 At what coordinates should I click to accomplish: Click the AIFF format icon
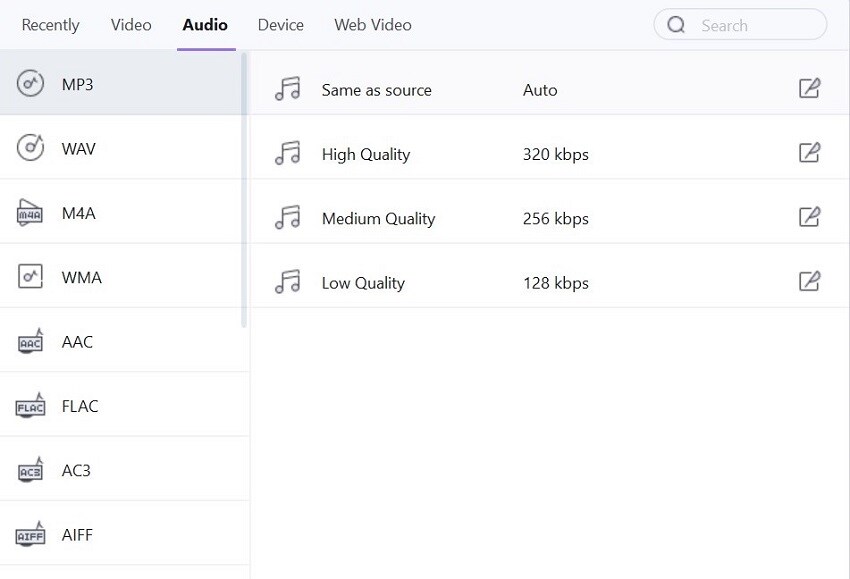31,535
